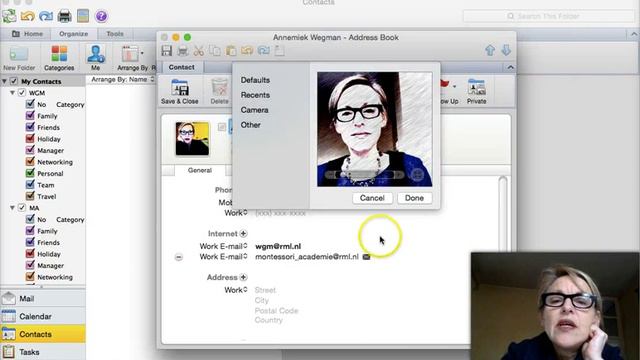Viewport: 640px width, 360px height.
Task: Choose Recents in the photo picker
Action: tap(255, 95)
